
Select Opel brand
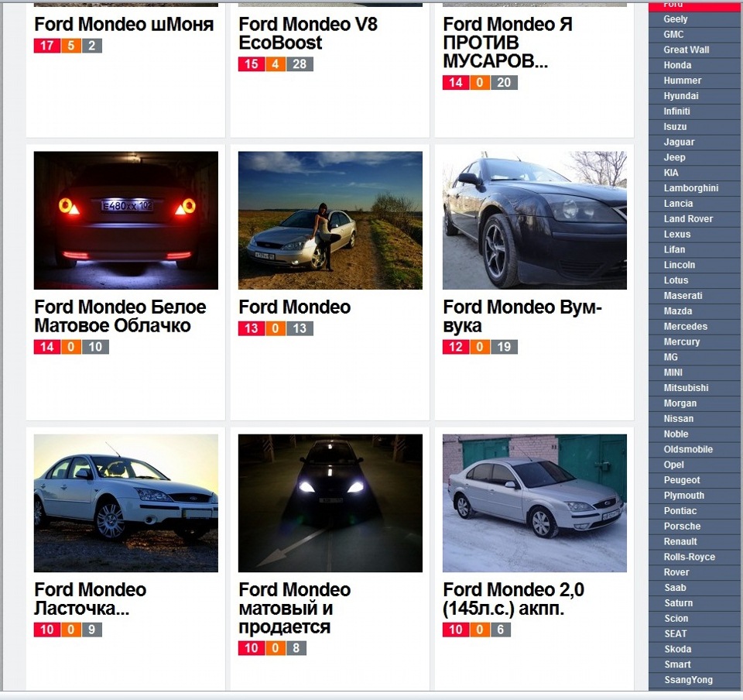coord(696,465)
